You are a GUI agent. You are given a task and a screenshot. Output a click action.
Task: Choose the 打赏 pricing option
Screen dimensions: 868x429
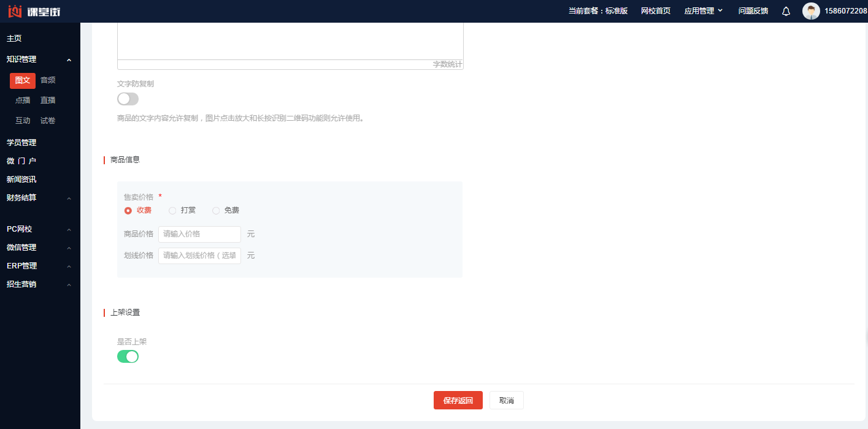coord(172,210)
